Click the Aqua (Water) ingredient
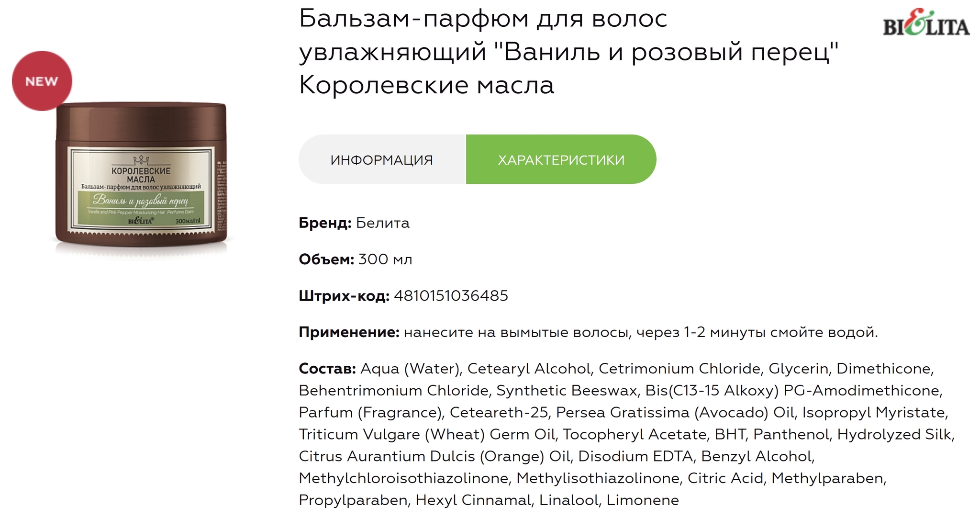The width and height of the screenshot is (980, 519). 410,369
